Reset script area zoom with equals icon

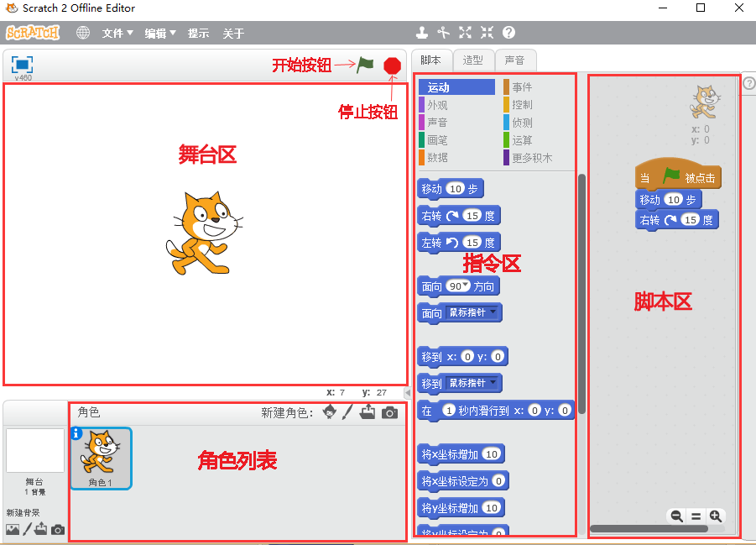(696, 516)
